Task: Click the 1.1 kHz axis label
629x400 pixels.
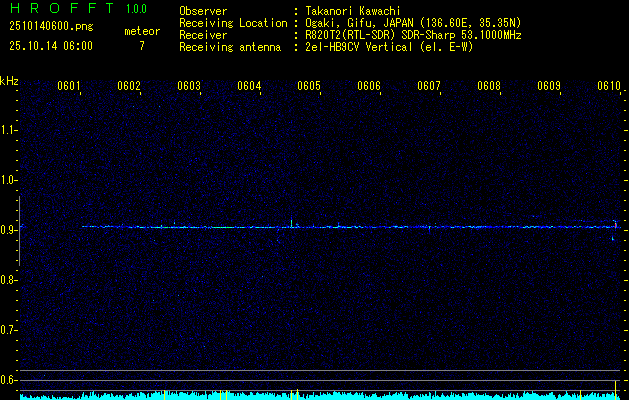Action: coord(9,130)
